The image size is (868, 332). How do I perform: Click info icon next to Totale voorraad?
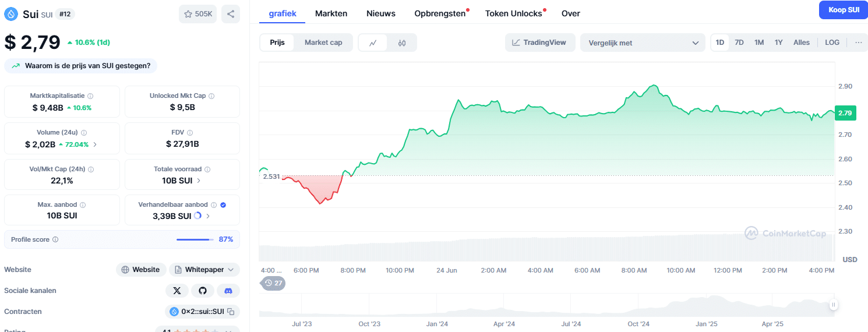tap(207, 169)
